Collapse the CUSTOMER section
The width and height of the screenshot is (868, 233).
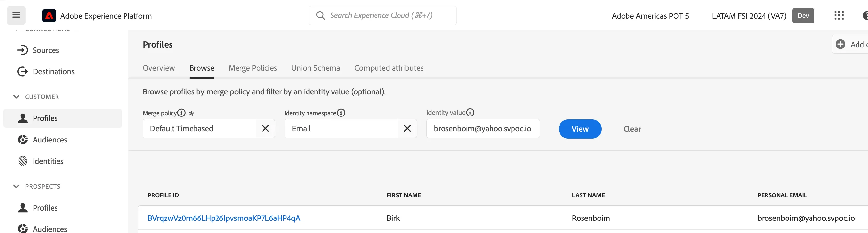[16, 97]
